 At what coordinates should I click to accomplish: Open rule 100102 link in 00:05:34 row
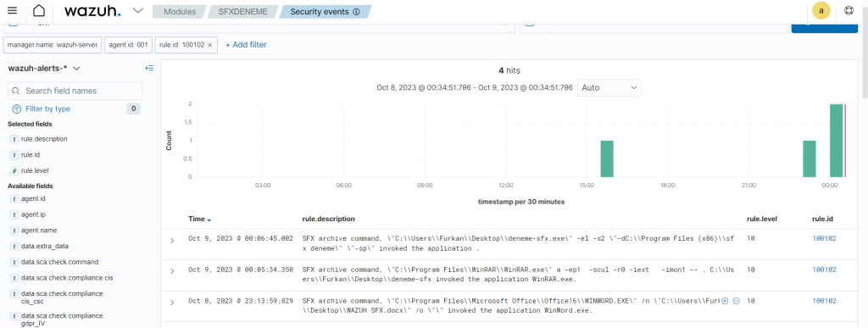point(824,270)
